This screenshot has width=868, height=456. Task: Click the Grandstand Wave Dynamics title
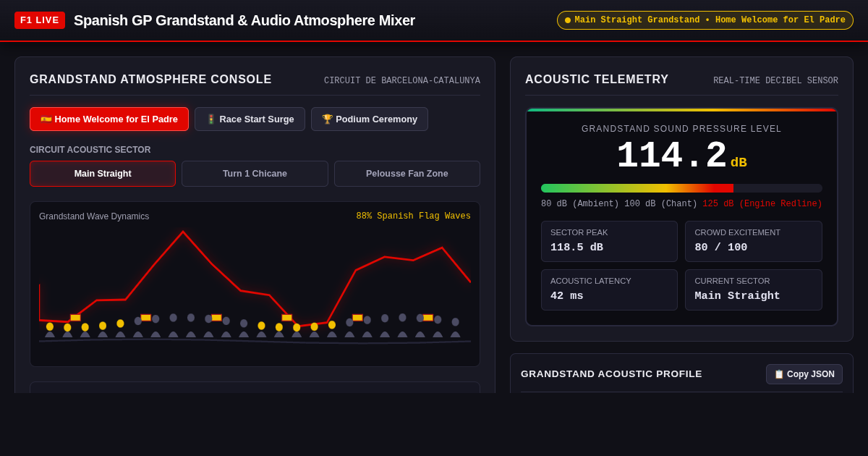point(94,216)
